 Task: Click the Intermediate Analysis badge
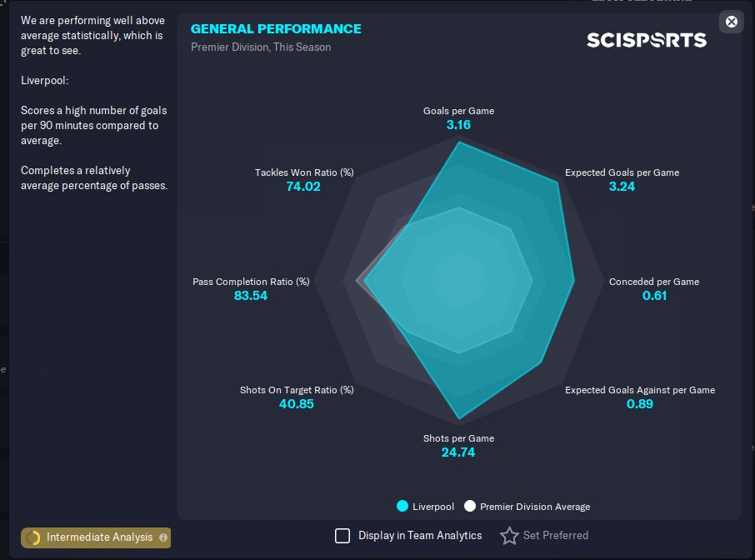96,537
